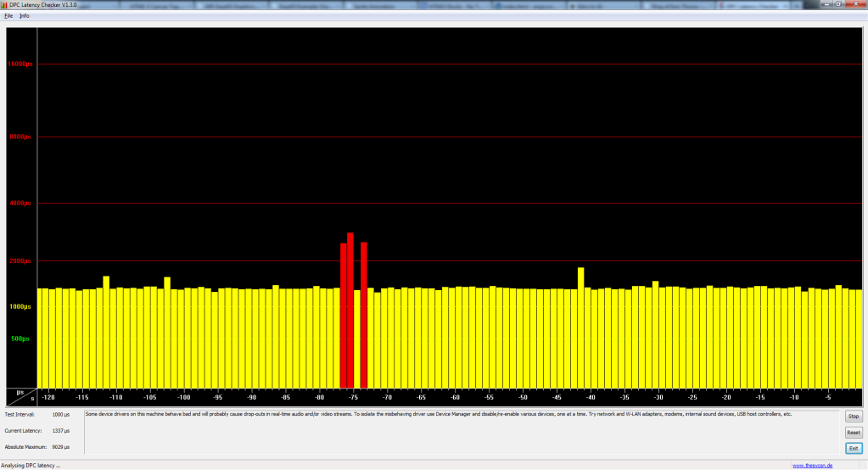Click the 16000µs axis label
Viewport: 868px width, 470px height.
point(20,64)
